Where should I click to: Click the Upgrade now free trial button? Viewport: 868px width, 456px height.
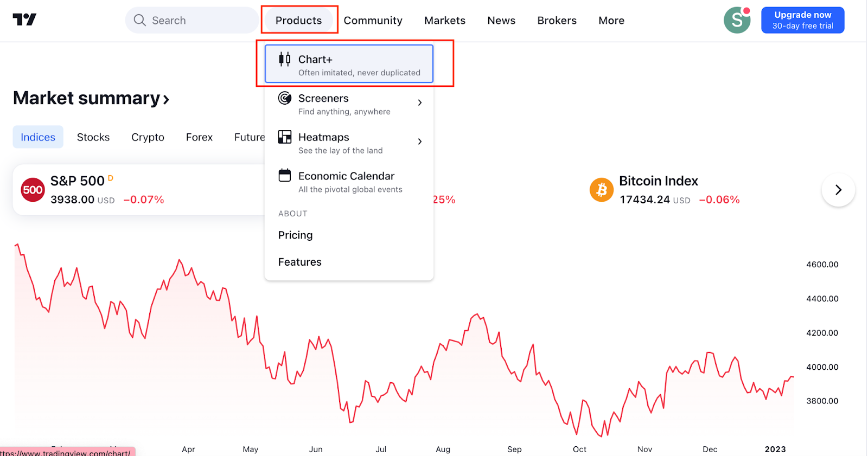pyautogui.click(x=802, y=20)
